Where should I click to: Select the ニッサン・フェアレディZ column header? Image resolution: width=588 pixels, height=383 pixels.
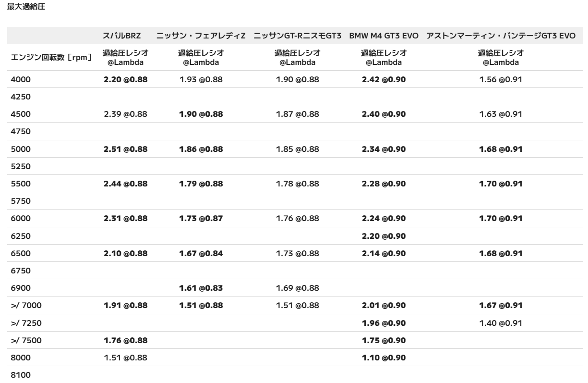click(x=201, y=36)
